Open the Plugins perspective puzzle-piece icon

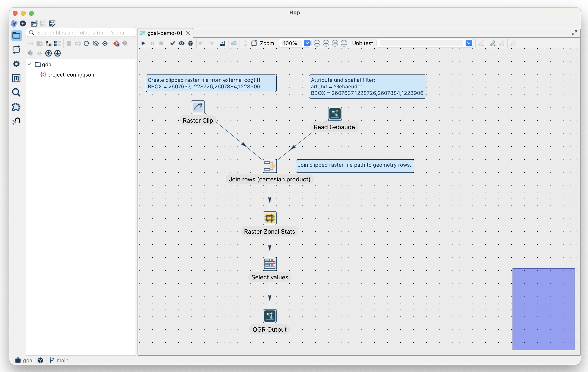tap(16, 107)
